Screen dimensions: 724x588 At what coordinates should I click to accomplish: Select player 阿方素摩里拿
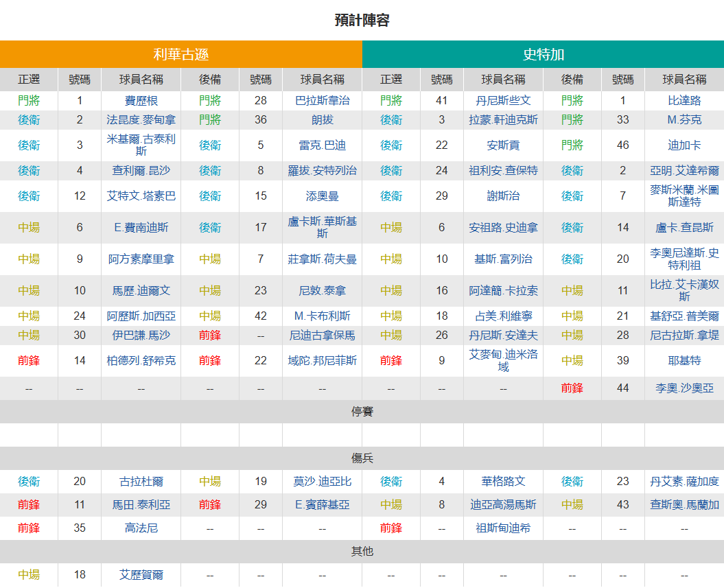tap(141, 259)
